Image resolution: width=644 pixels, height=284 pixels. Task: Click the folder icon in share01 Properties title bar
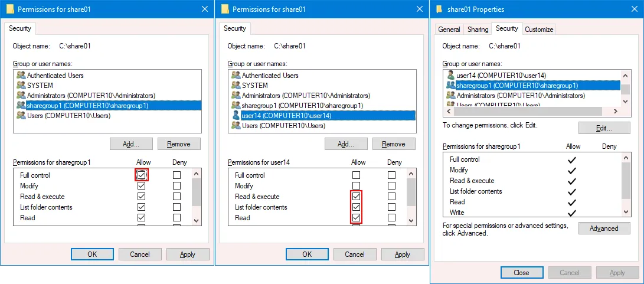tap(439, 9)
